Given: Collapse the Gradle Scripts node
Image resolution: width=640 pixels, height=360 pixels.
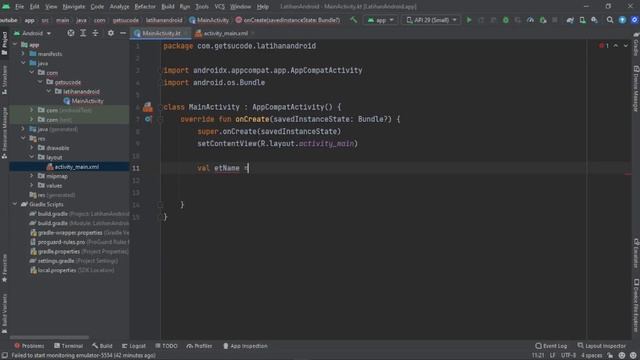Looking at the screenshot, I should tap(15, 204).
